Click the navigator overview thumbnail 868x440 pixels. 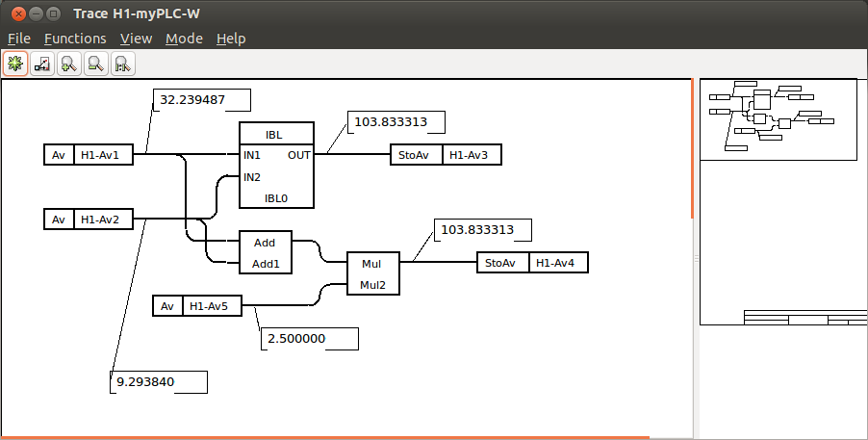tap(779, 119)
